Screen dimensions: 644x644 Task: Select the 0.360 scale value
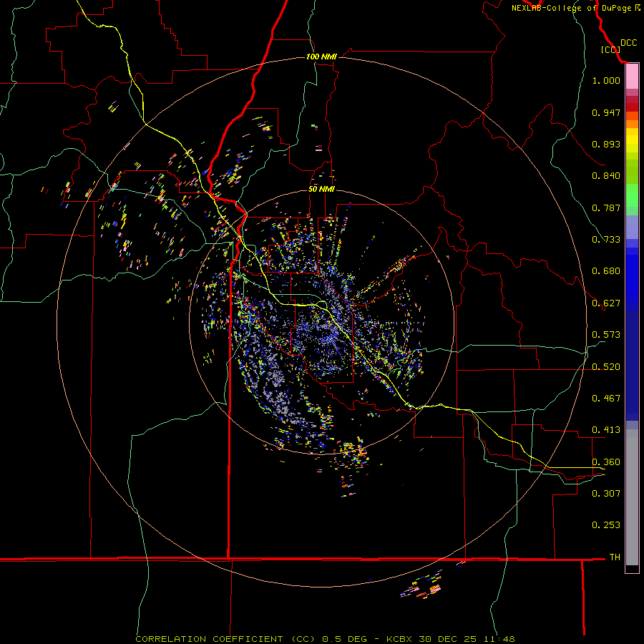pyautogui.click(x=606, y=462)
